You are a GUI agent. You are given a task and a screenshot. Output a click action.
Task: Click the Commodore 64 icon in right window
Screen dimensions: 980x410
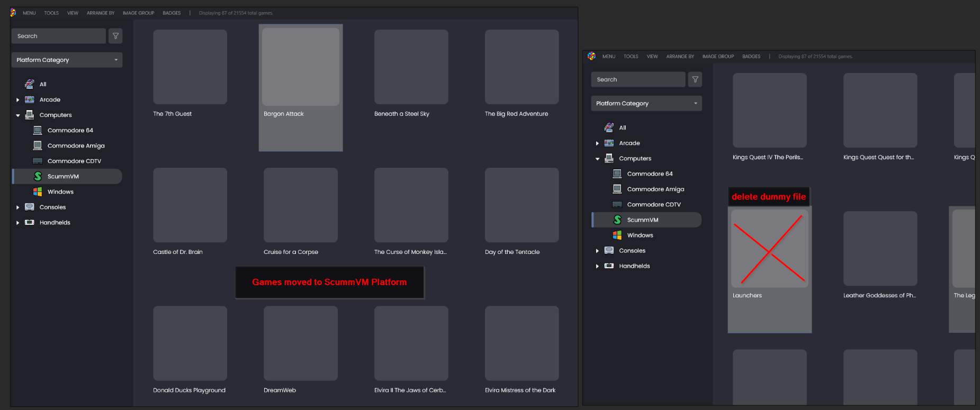(x=617, y=174)
